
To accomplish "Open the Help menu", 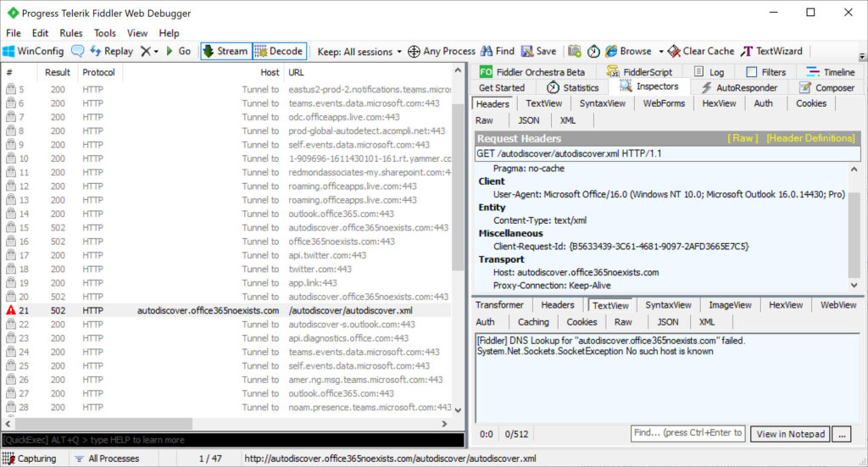I will tap(169, 33).
